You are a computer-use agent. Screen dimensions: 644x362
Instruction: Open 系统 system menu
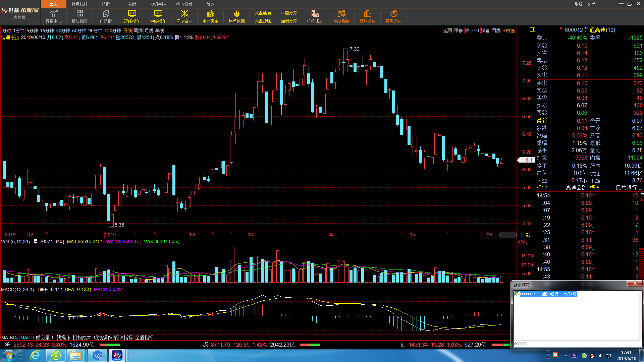(x=579, y=4)
